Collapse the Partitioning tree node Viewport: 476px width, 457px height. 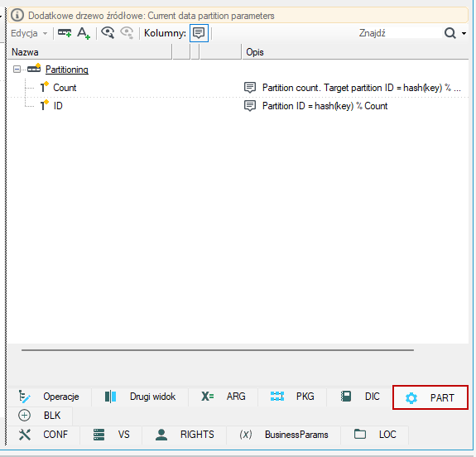click(x=17, y=70)
